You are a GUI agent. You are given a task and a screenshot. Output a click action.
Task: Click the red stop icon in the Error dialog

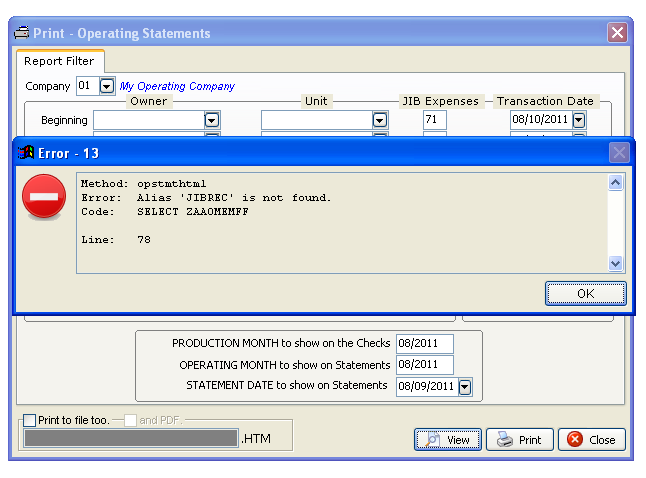[44, 196]
